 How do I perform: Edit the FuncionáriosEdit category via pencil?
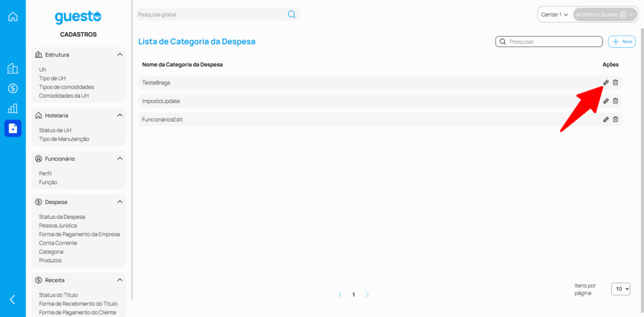[x=606, y=120]
